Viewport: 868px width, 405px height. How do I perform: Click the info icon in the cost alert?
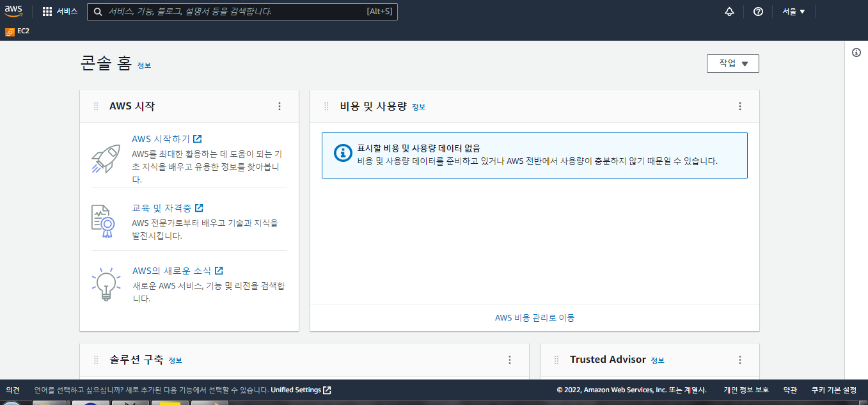[343, 153]
